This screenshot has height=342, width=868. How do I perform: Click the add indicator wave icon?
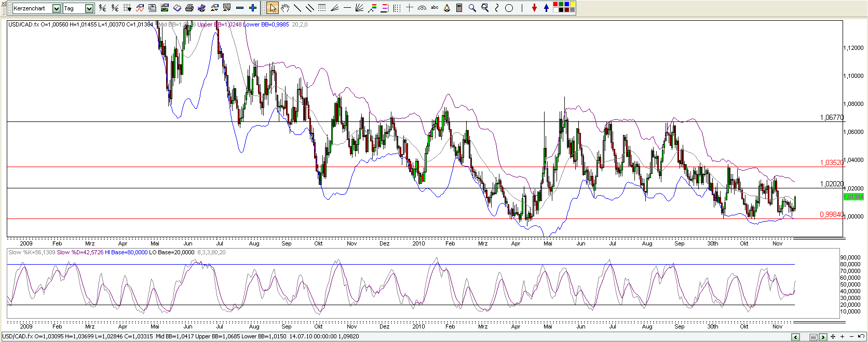tap(140, 8)
